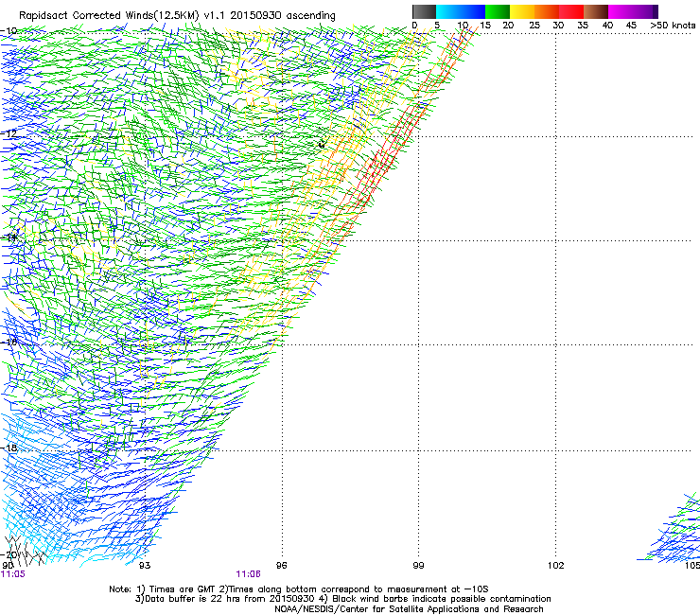
Task: Click the NOAA/NESDIS credit line
Action: click(409, 608)
